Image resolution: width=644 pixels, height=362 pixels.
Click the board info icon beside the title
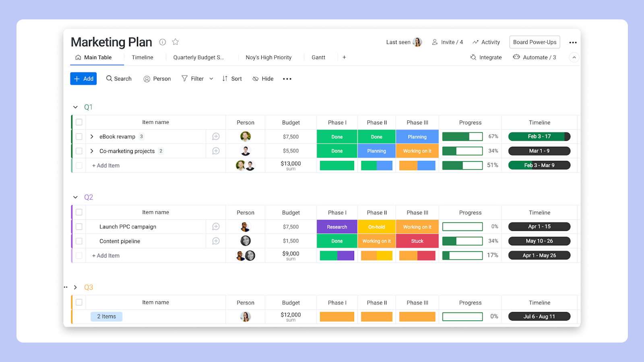[163, 42]
